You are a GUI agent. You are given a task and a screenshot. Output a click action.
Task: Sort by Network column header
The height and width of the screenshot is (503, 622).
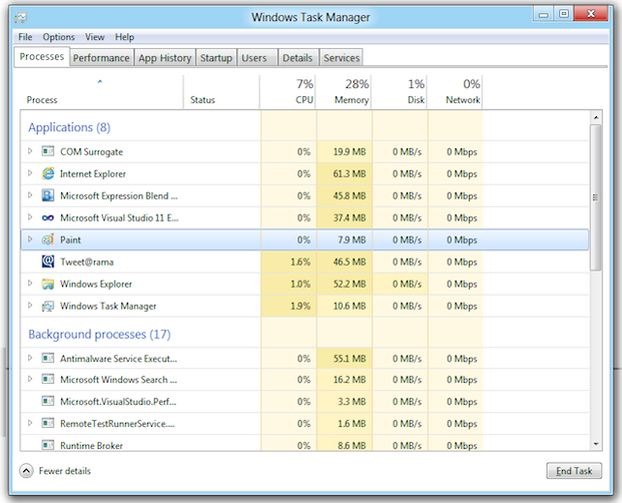(455, 92)
